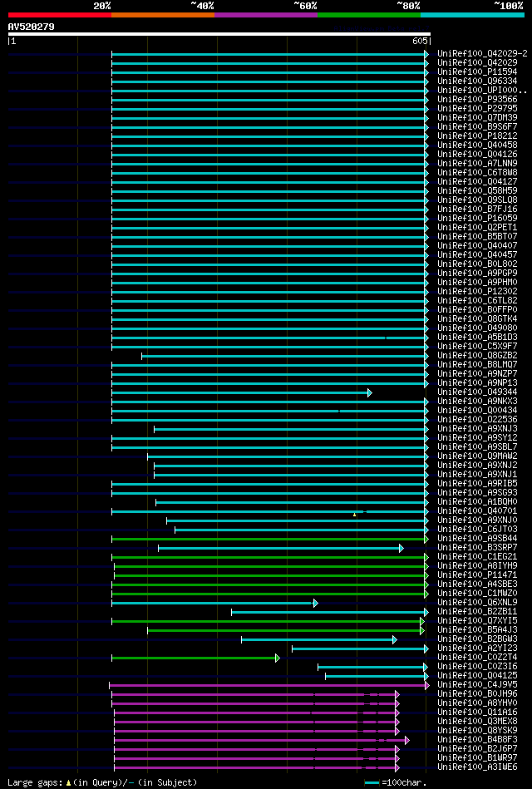Screen dimensions: 532x789
Task: Open hit UniRef100_A7LNN9
Action: click(x=477, y=164)
